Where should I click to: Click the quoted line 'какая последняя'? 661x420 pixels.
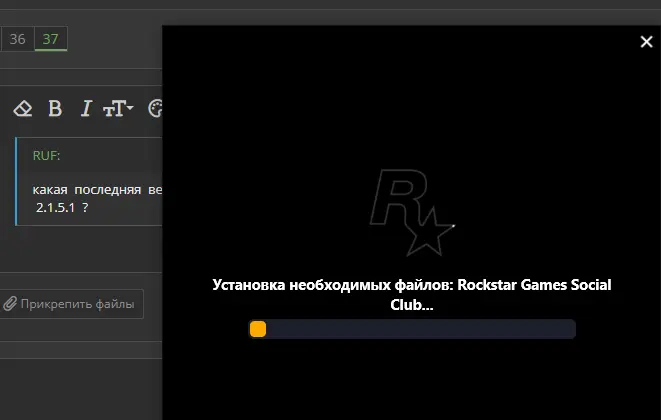86,190
